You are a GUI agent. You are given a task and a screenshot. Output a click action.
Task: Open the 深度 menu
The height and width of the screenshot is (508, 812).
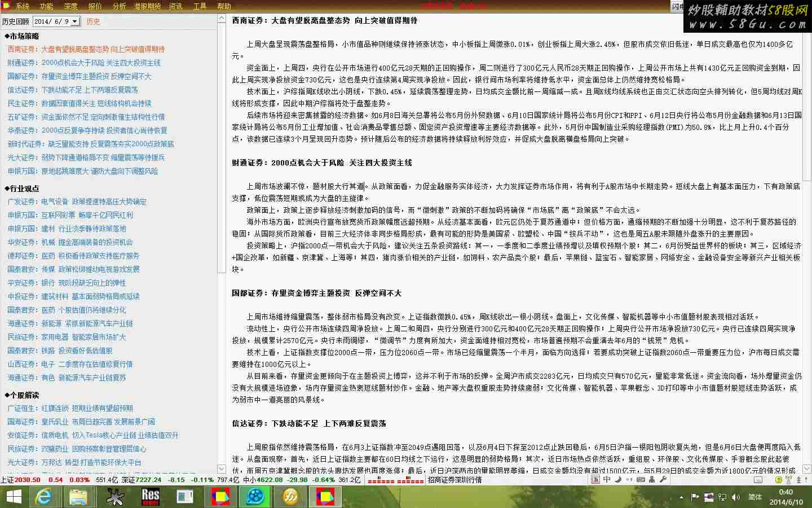point(70,6)
